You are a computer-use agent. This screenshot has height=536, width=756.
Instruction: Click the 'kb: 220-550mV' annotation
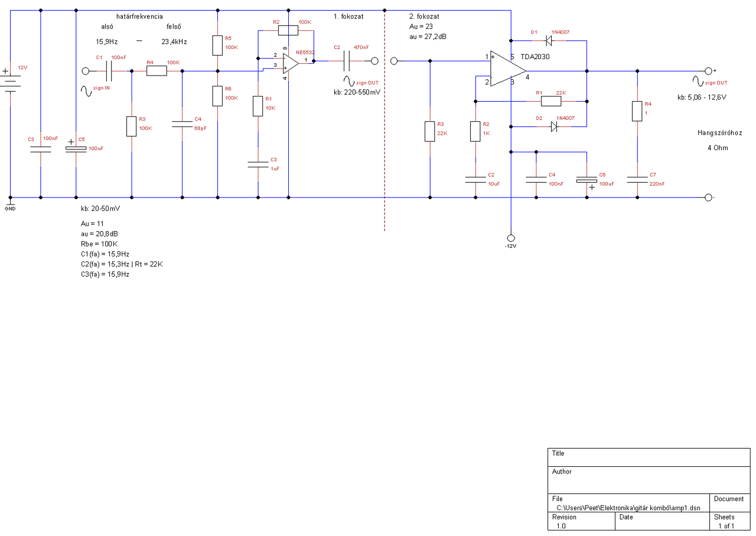point(357,93)
